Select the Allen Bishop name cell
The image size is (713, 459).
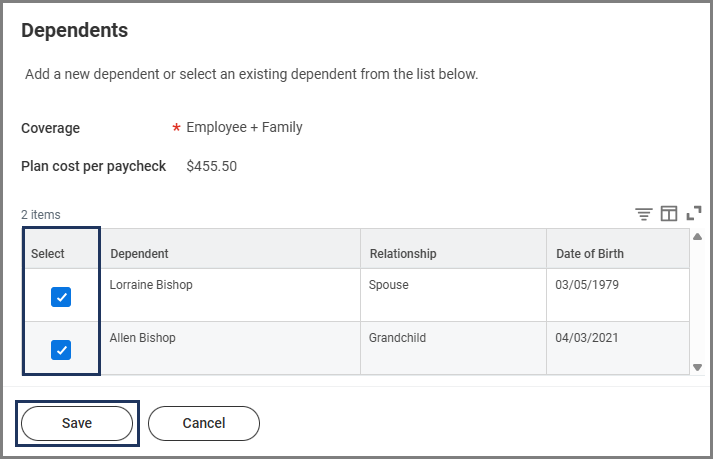point(142,338)
